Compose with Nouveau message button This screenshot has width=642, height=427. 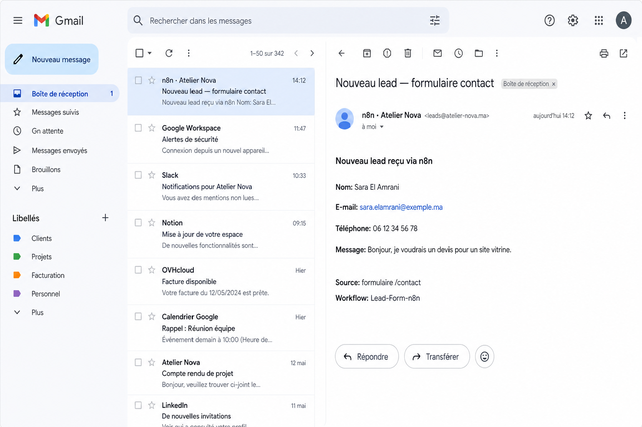pos(52,59)
